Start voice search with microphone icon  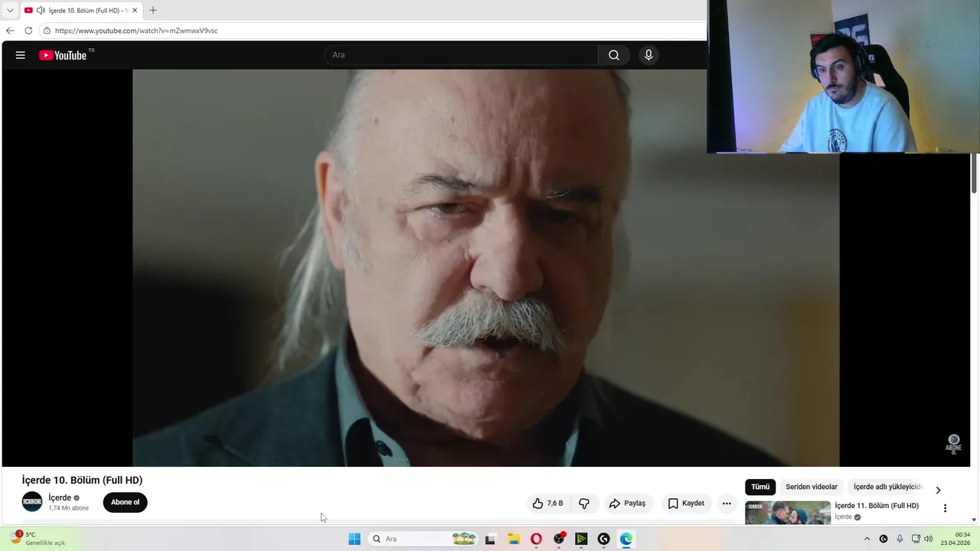[x=648, y=55]
